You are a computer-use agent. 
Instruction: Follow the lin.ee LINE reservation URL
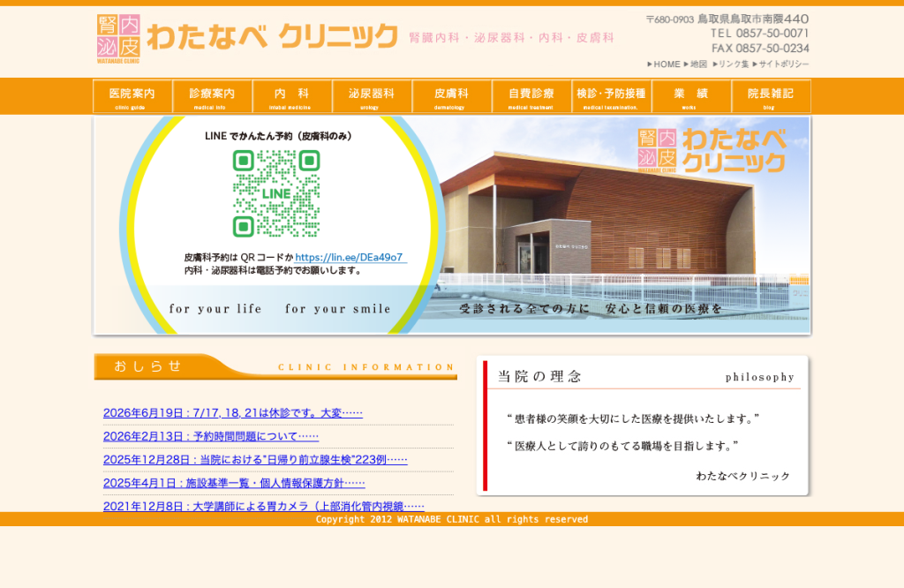click(x=349, y=258)
